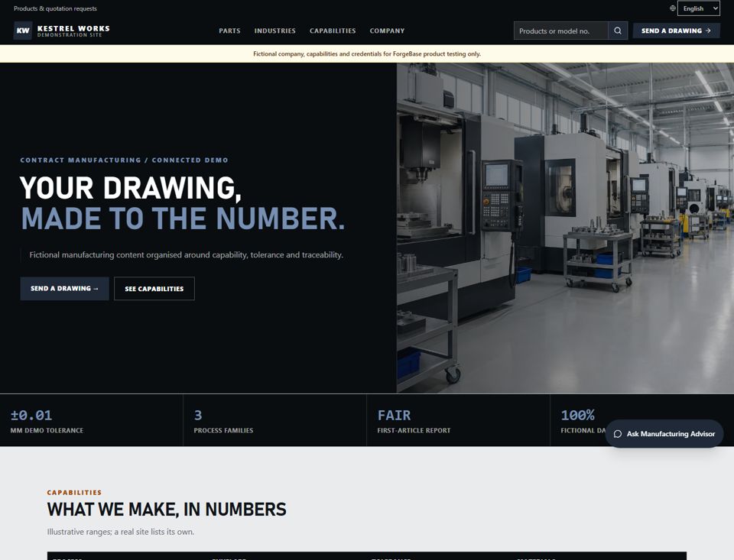Click the orange Capabilities section label
This screenshot has width=734, height=560.
click(x=74, y=493)
